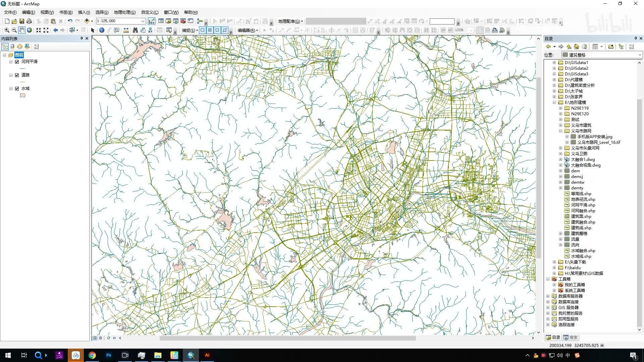The image size is (644, 362).
Task: Switch to the 搜索 tab
Action: pyautogui.click(x=571, y=338)
